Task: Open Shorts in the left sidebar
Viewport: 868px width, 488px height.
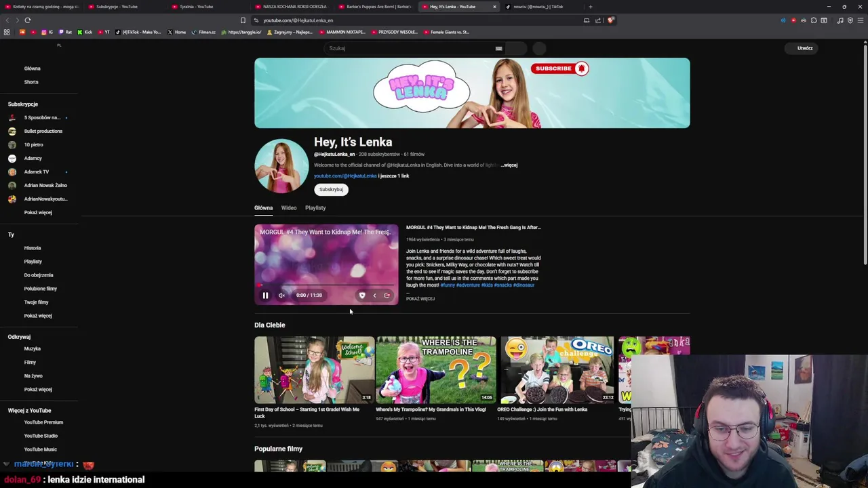Action: pyautogui.click(x=31, y=82)
